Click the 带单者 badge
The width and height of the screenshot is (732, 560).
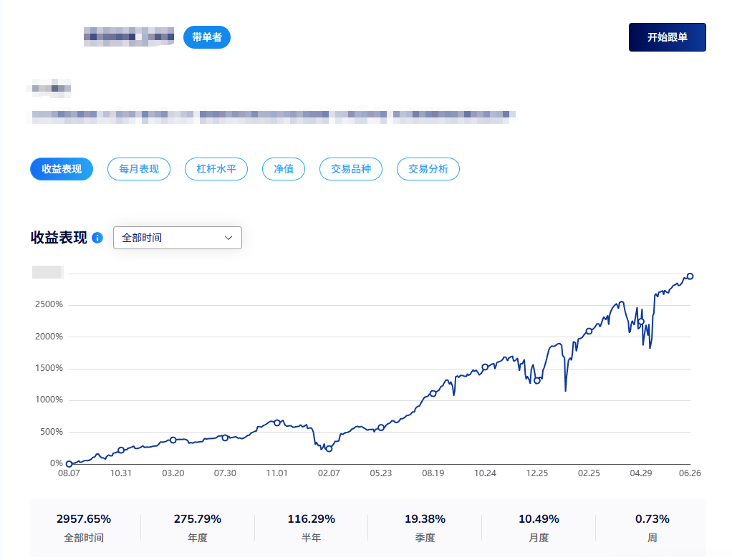207,37
